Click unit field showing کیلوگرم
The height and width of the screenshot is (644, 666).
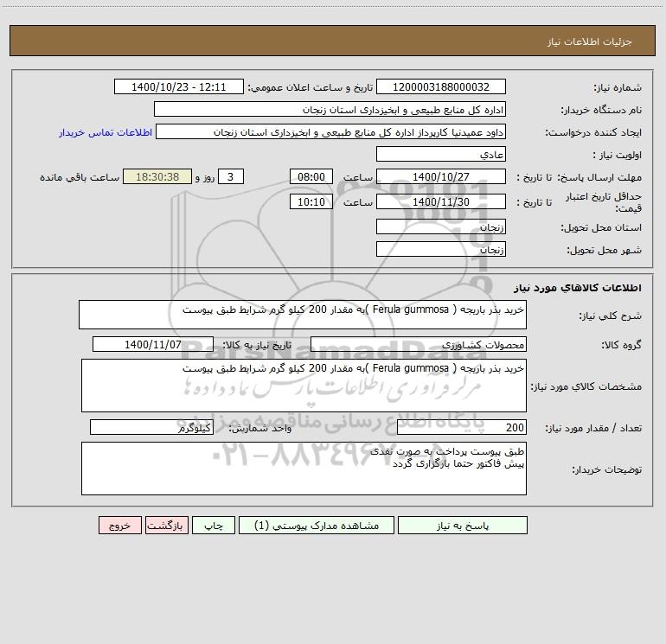click(151, 427)
